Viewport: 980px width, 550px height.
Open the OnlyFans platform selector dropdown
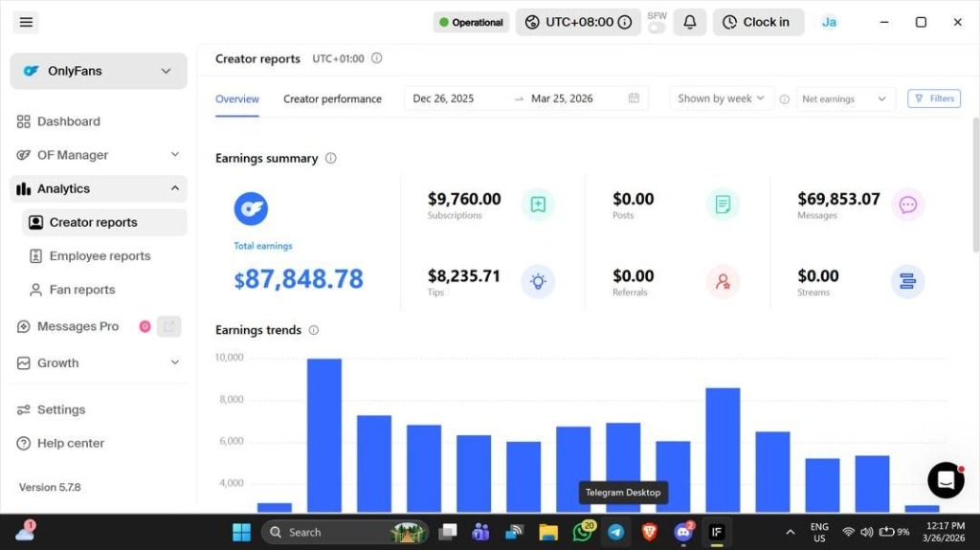coord(99,71)
